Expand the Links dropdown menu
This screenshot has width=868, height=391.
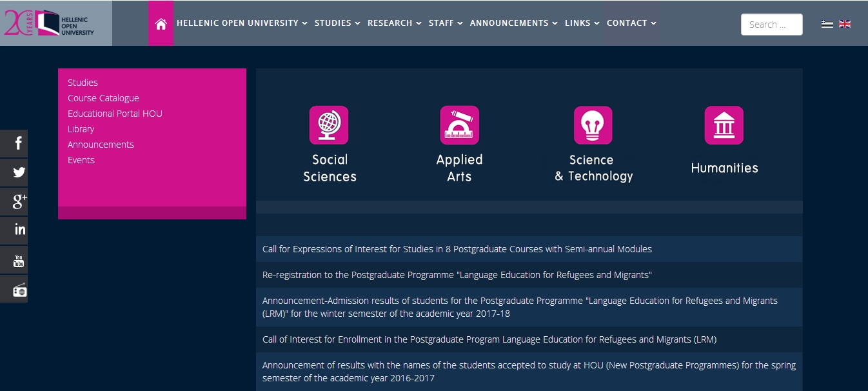pyautogui.click(x=582, y=23)
